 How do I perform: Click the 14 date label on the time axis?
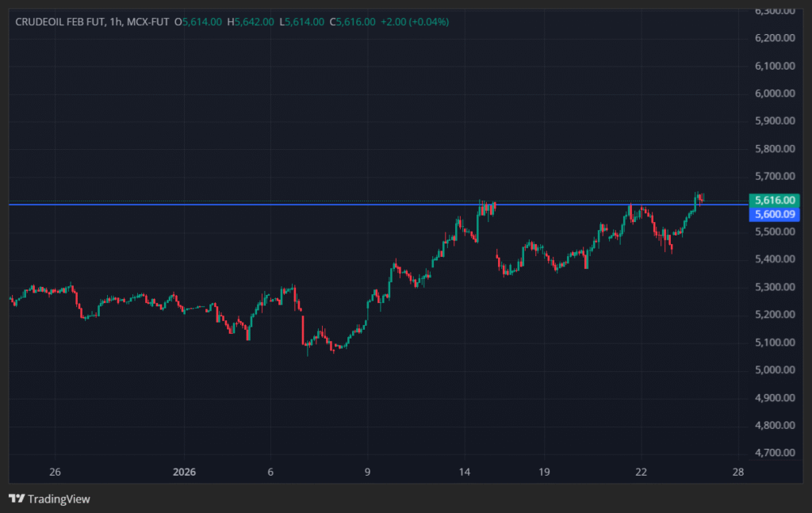pyautogui.click(x=465, y=473)
